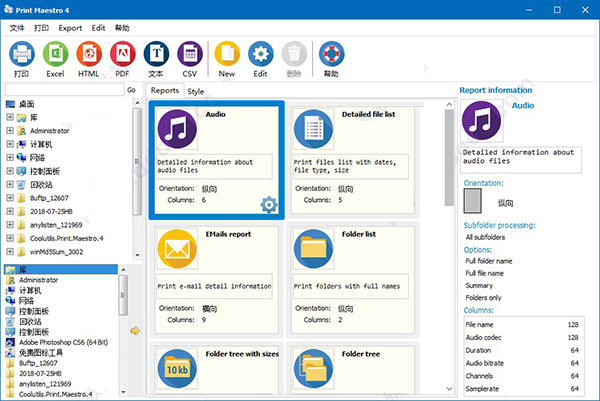Open the Export menu
Viewport: 600px width, 401px height.
tap(70, 28)
